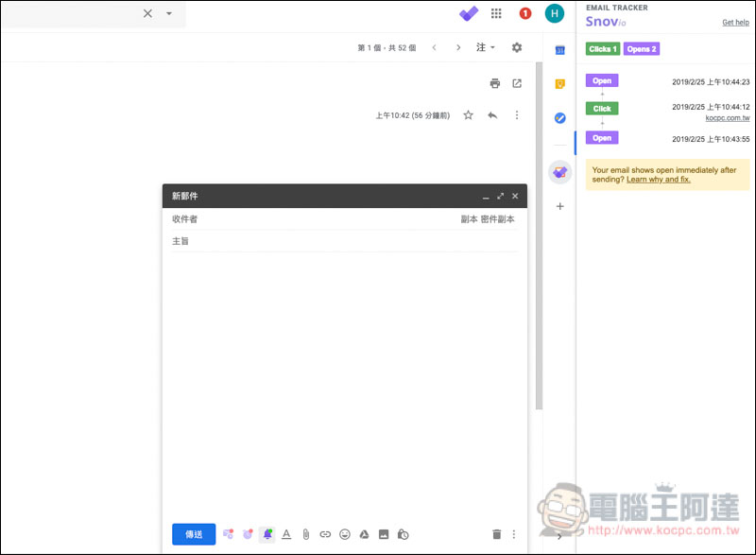Open compose more options menu
Screen dimensions: 756x555
[x=514, y=534]
